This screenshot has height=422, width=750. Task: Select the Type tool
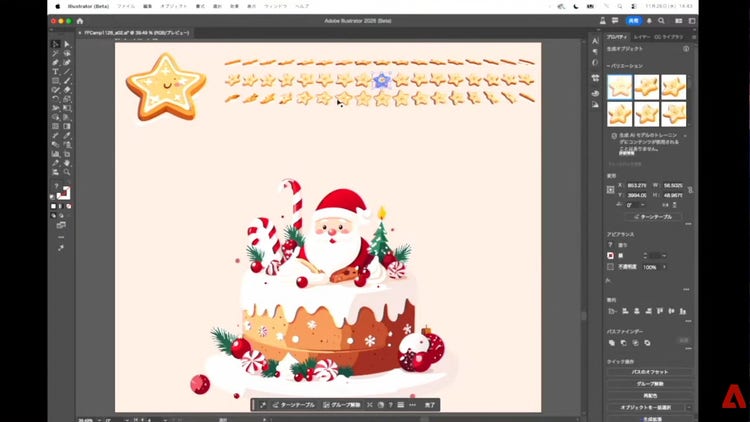pos(56,71)
